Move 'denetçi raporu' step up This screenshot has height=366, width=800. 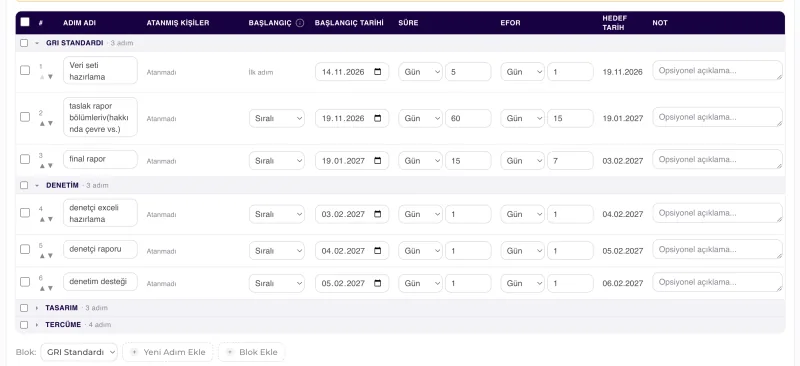[42, 256]
